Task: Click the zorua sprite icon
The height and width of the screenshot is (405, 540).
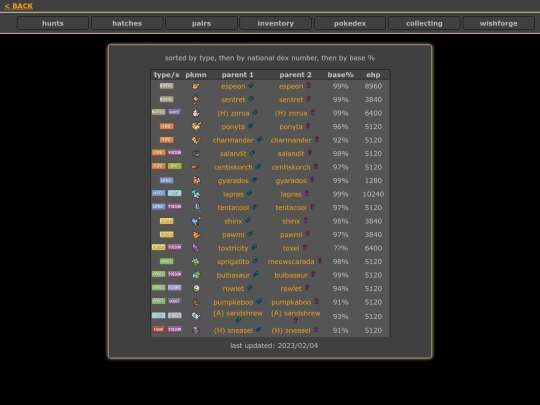Action: coord(196,113)
